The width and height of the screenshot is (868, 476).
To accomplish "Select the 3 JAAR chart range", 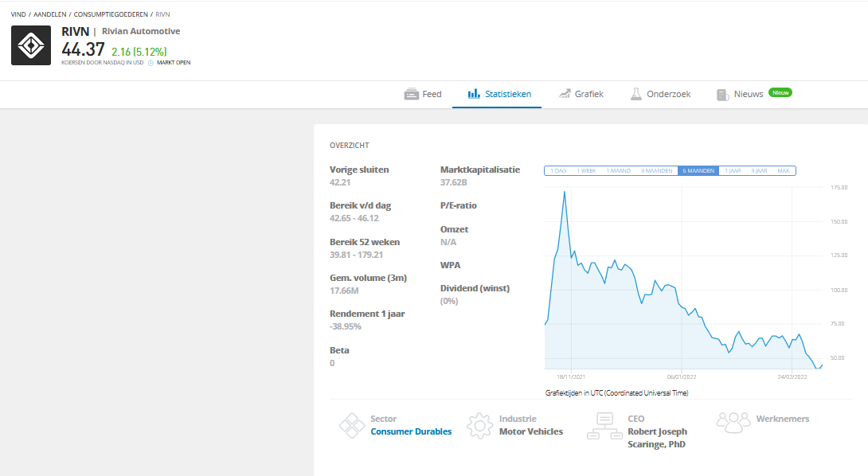I will coord(760,171).
